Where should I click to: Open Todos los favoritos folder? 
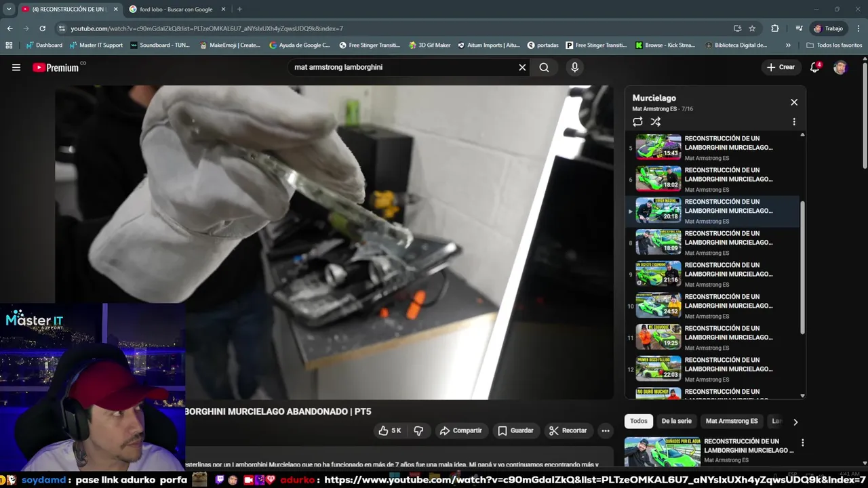tap(834, 45)
